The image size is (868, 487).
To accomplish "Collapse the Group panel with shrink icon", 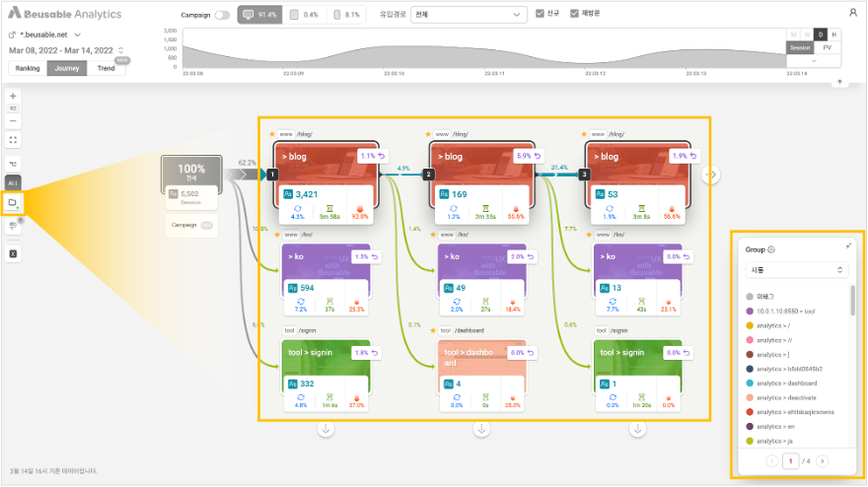I will pyautogui.click(x=849, y=245).
